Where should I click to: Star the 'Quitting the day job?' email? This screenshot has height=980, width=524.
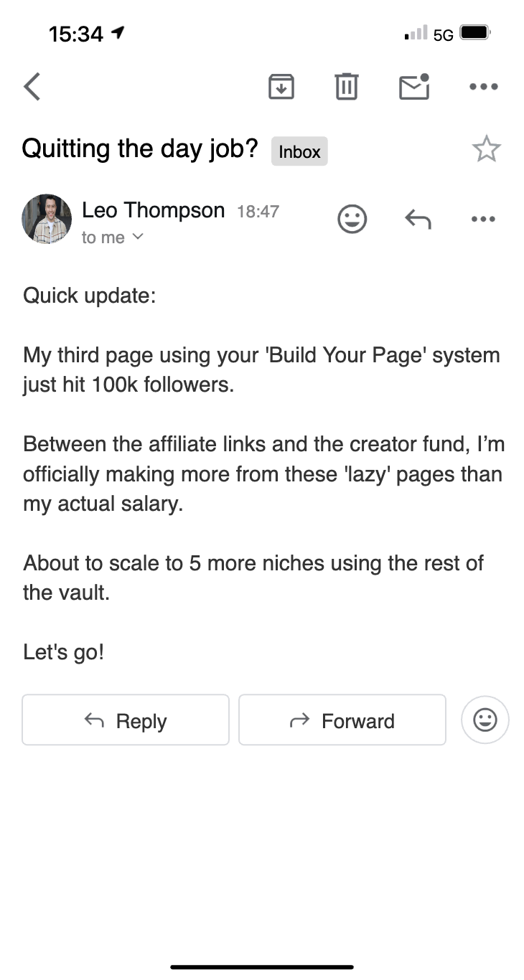click(x=486, y=149)
